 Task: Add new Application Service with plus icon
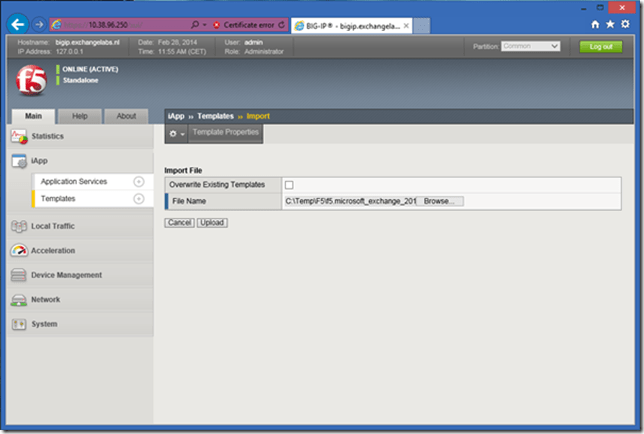coord(138,182)
